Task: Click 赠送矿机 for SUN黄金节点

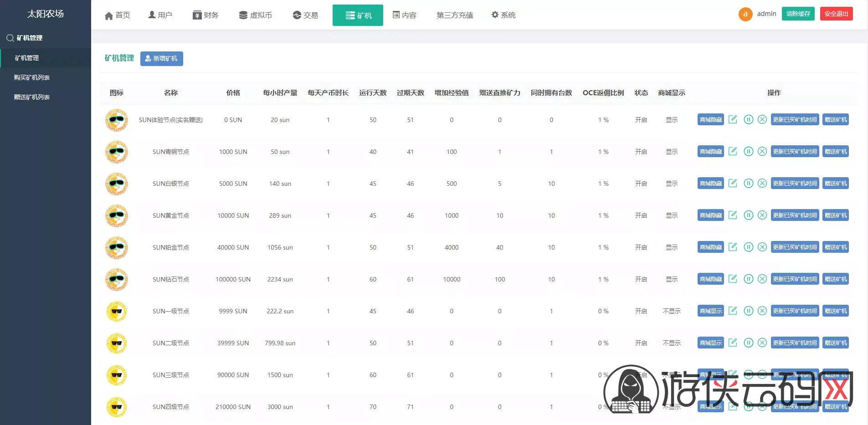Action: coord(836,215)
